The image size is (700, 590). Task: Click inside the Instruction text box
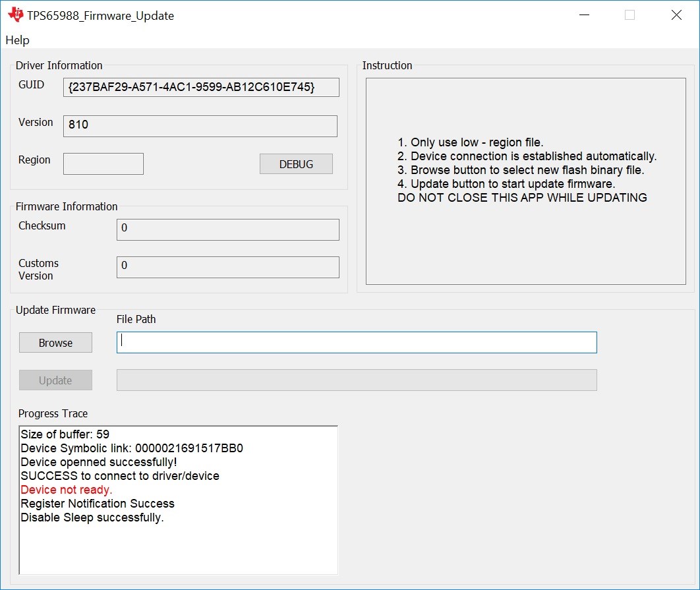point(525,181)
